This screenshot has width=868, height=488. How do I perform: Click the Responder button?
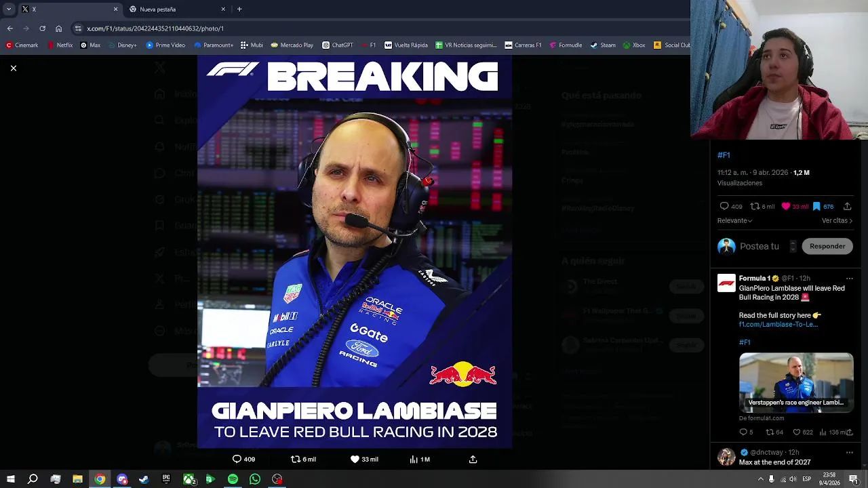(827, 246)
